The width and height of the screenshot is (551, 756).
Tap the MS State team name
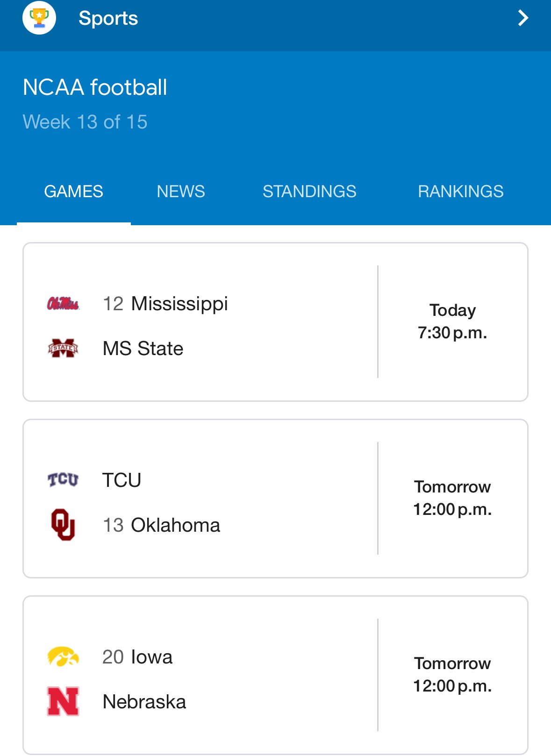tap(143, 349)
